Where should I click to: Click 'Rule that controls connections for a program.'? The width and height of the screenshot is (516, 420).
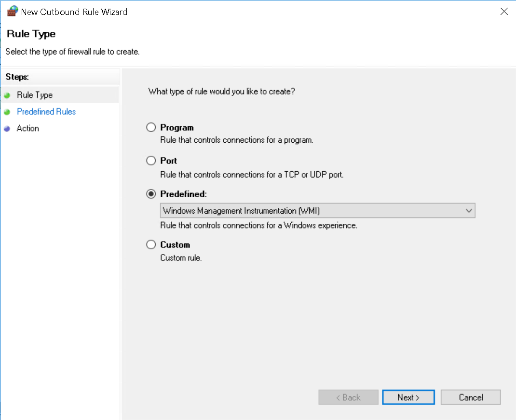(237, 140)
